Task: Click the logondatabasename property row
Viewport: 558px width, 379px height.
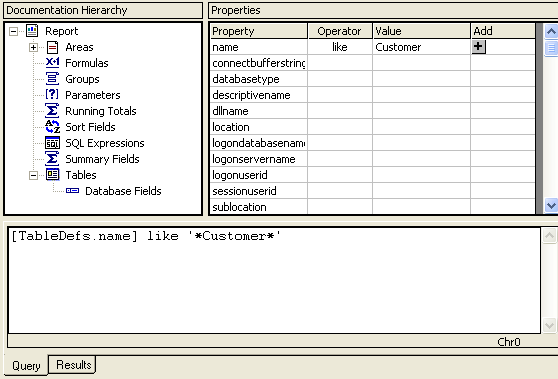Action: [x=373, y=143]
